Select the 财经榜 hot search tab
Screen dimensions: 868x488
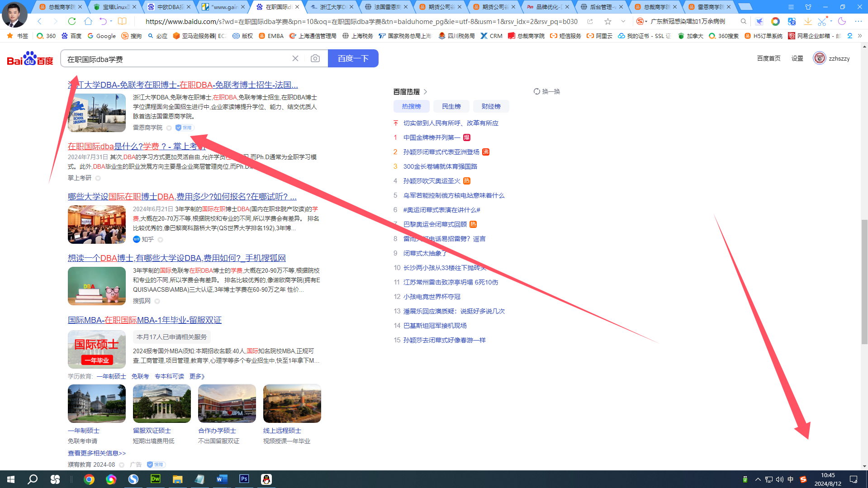(x=491, y=106)
